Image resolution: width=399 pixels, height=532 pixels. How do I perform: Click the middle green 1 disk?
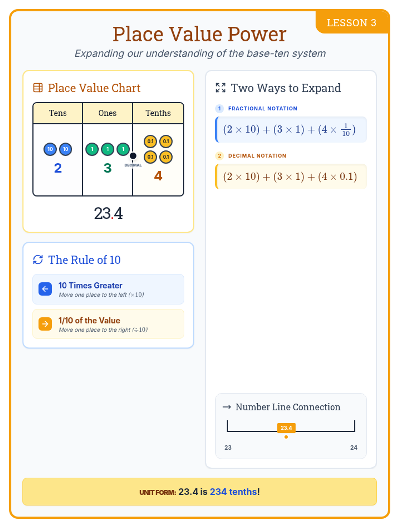click(108, 149)
